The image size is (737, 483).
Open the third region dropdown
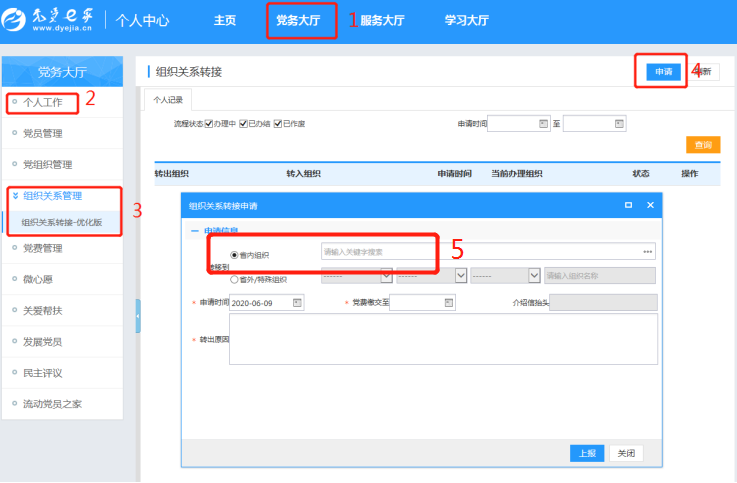(533, 276)
